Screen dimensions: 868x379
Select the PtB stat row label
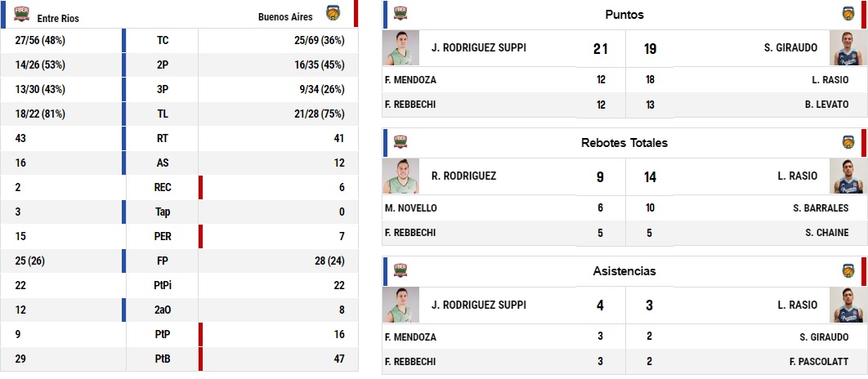[163, 359]
